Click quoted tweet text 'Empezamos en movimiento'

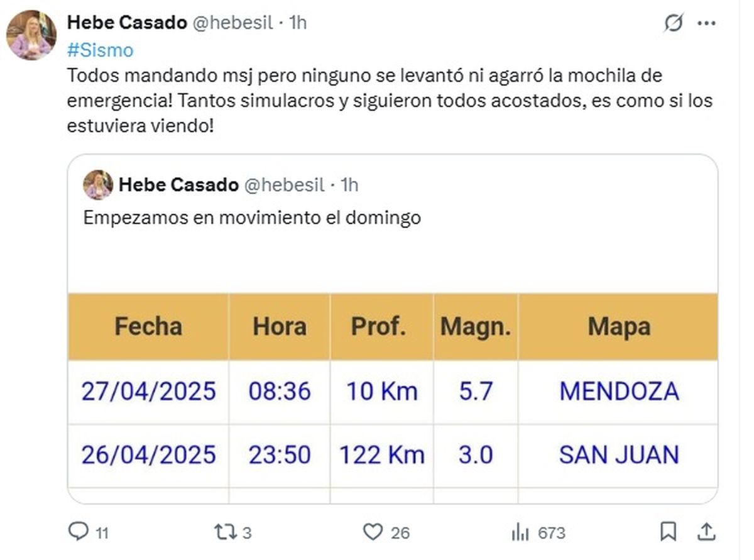[x=252, y=218]
